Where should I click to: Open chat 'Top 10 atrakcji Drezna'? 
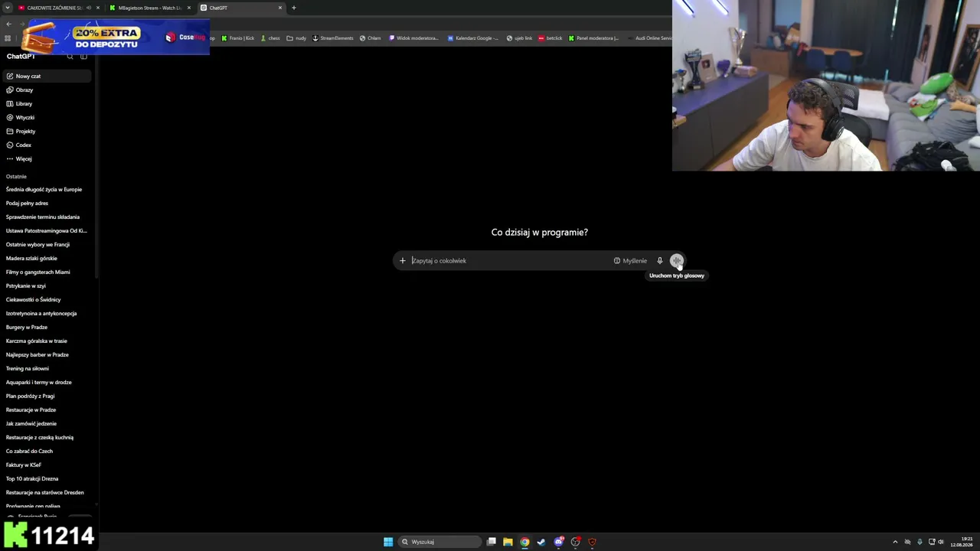47,479
